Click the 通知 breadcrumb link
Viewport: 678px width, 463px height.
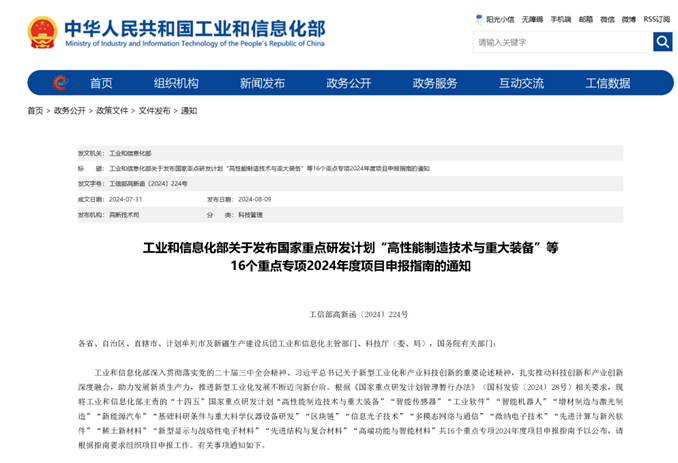[x=189, y=111]
